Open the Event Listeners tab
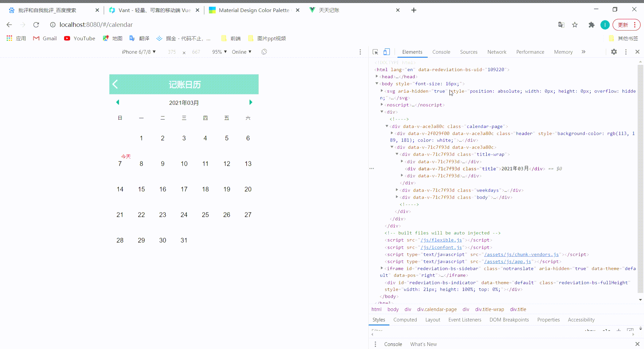This screenshot has height=349, width=644. 465,319
